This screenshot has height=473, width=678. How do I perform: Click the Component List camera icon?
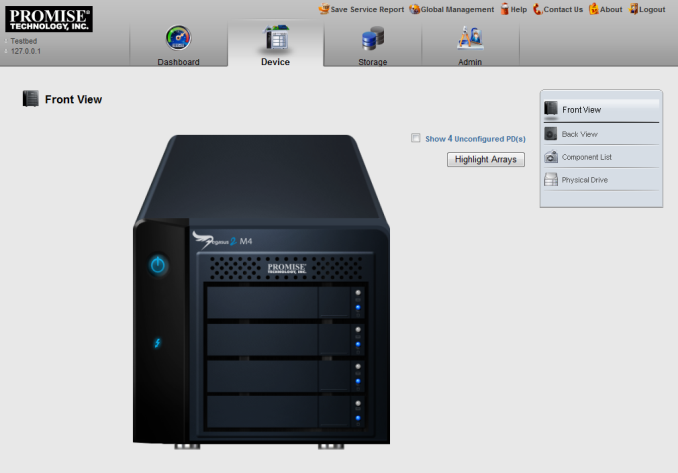tap(551, 157)
